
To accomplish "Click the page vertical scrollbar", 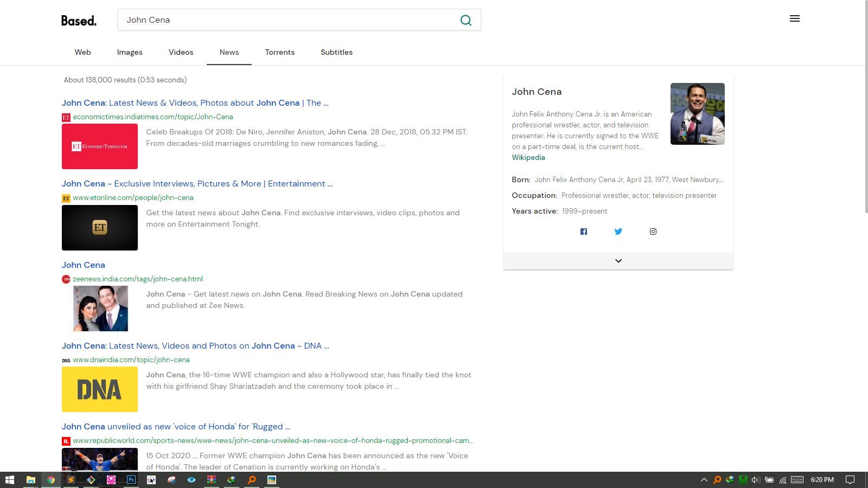I will pos(865,108).
